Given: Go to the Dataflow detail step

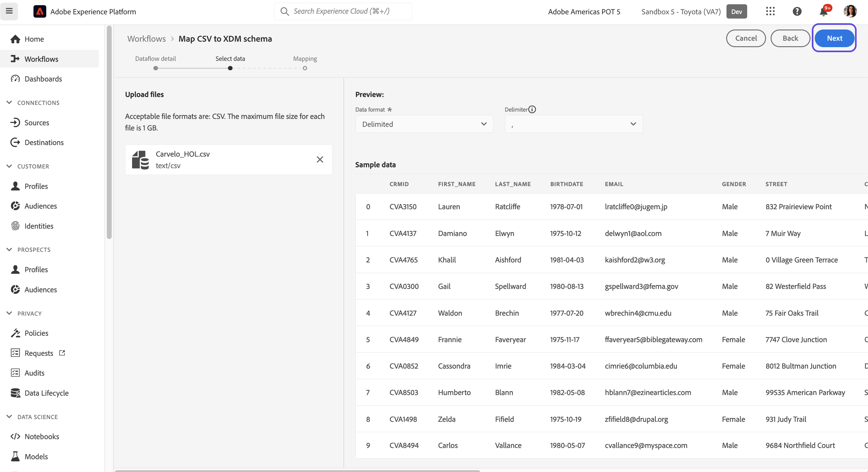Looking at the screenshot, I should 155,59.
